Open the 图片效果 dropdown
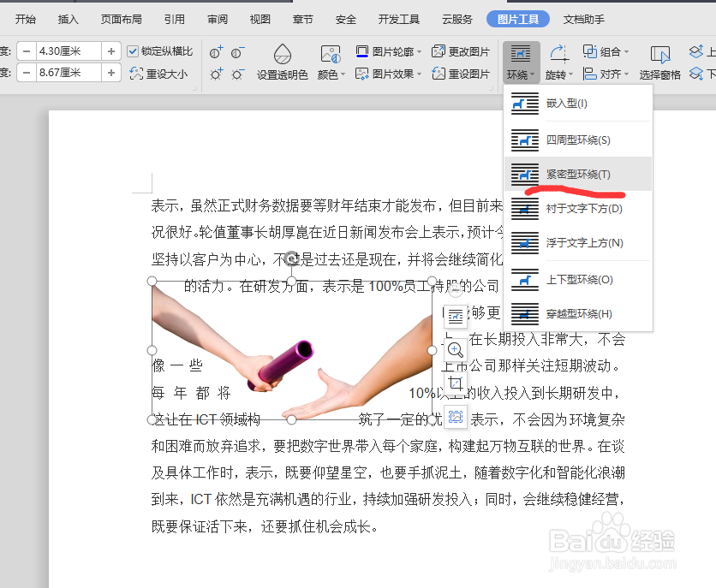The width and height of the screenshot is (716, 588). tap(388, 74)
